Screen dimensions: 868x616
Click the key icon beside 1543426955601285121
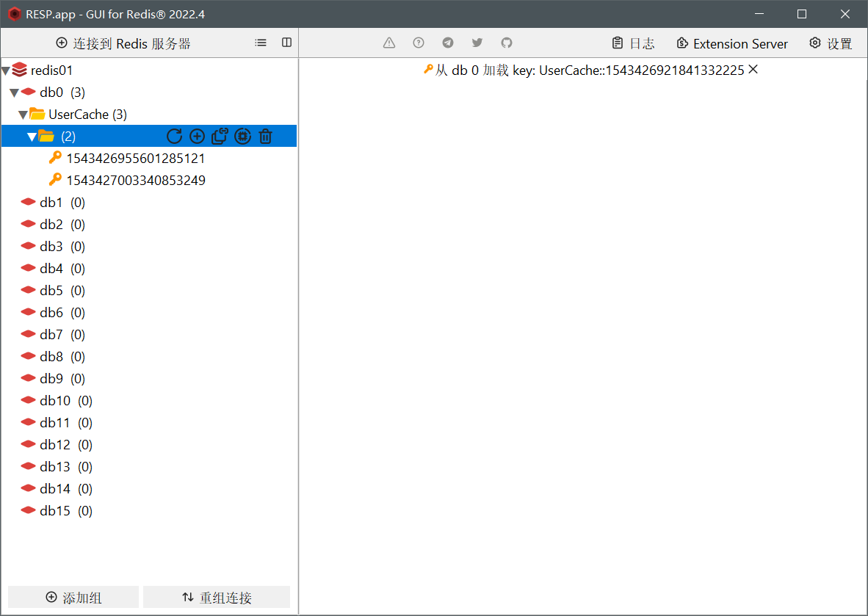(x=55, y=158)
